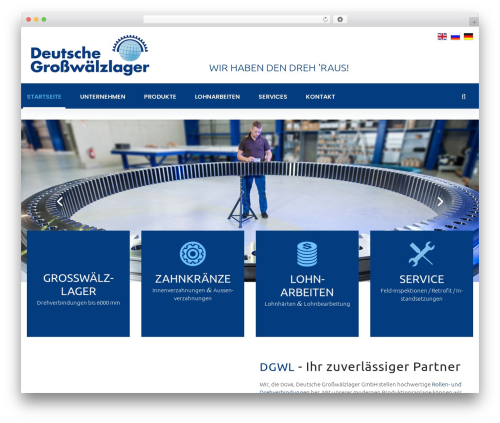Click 'Lohnhärten & Lohnbearbeitung' text
Image resolution: width=500 pixels, height=423 pixels.
[x=307, y=304]
